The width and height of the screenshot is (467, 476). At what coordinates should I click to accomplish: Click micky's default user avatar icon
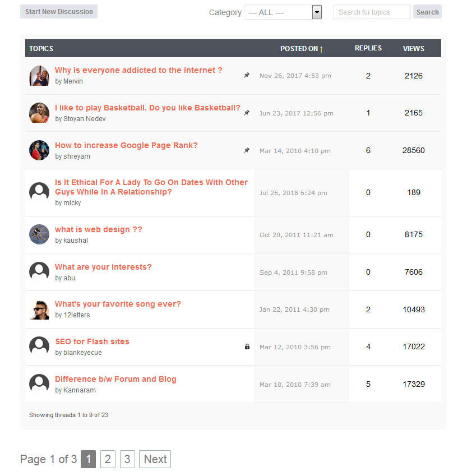point(39,192)
